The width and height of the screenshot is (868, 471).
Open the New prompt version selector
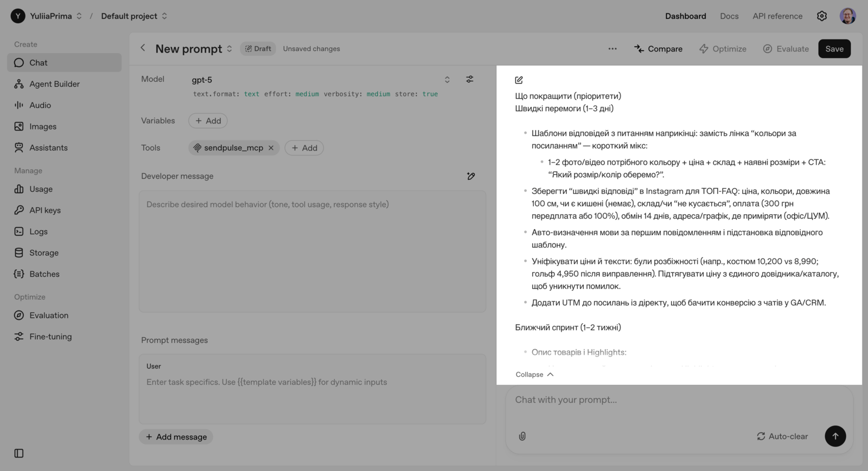click(x=229, y=49)
